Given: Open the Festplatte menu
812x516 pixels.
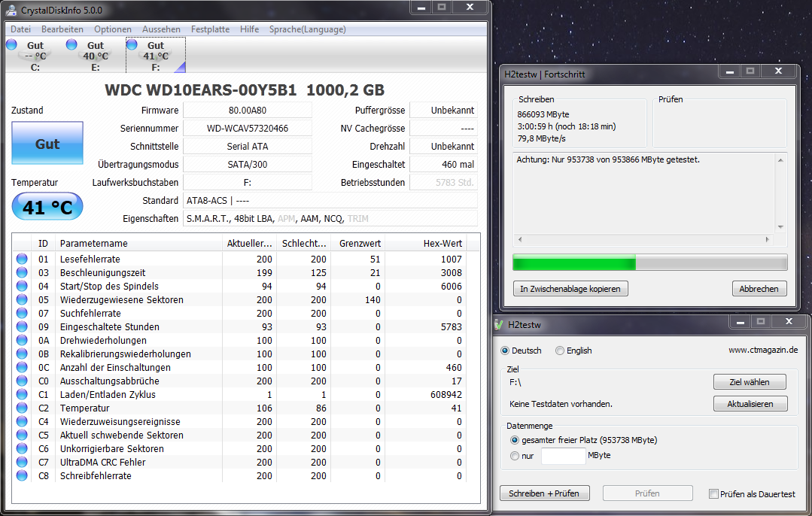Looking at the screenshot, I should click(x=210, y=29).
